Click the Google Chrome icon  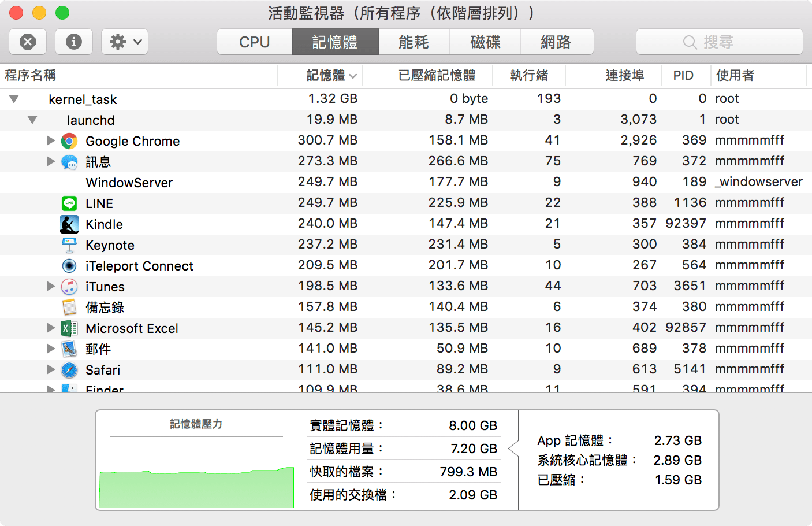click(x=69, y=141)
